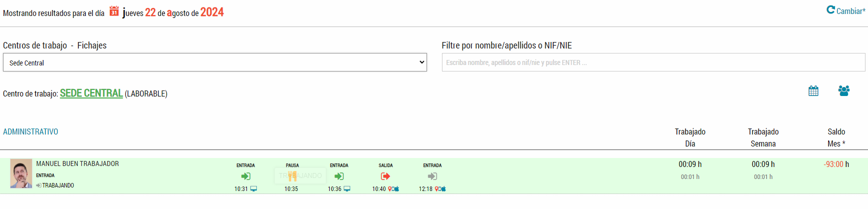
Task: Open the blue calendar view icon
Action: pyautogui.click(x=814, y=90)
